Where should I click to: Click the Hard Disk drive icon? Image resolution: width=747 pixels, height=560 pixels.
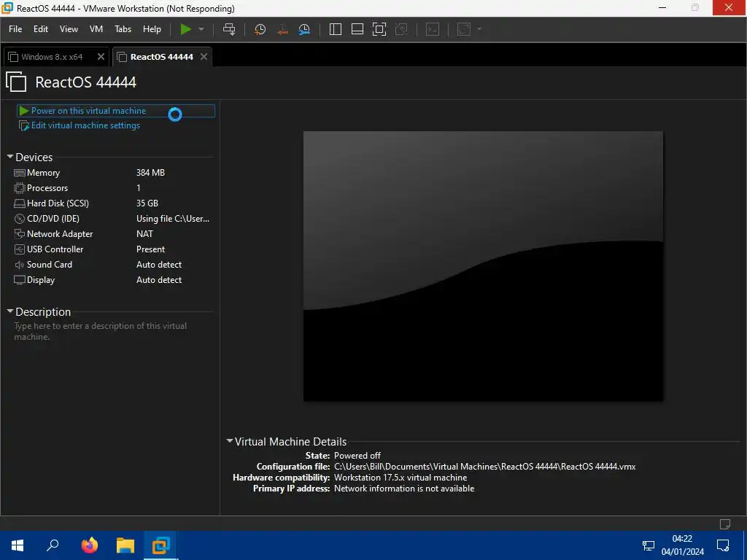point(20,203)
